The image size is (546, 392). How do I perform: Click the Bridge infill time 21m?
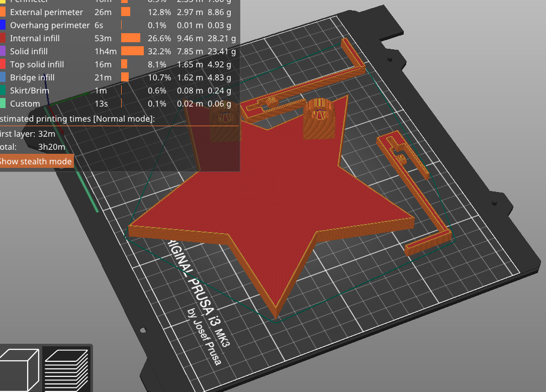coord(103,77)
